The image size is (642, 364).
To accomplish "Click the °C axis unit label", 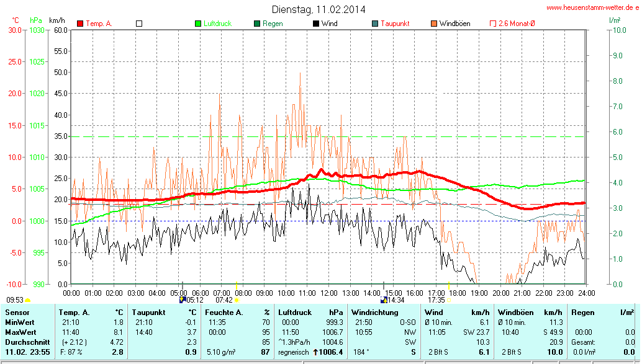I will (x=15, y=20).
